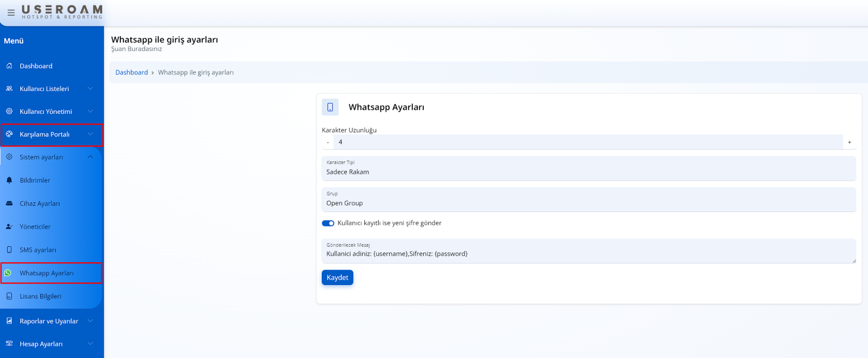Toggle 'Kullanıcı kayıtlı ise yeni şifre gönder' switch

coord(328,223)
